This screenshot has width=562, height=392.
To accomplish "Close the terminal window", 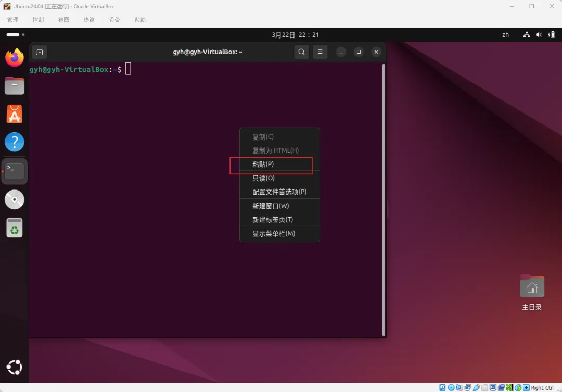I will 376,52.
